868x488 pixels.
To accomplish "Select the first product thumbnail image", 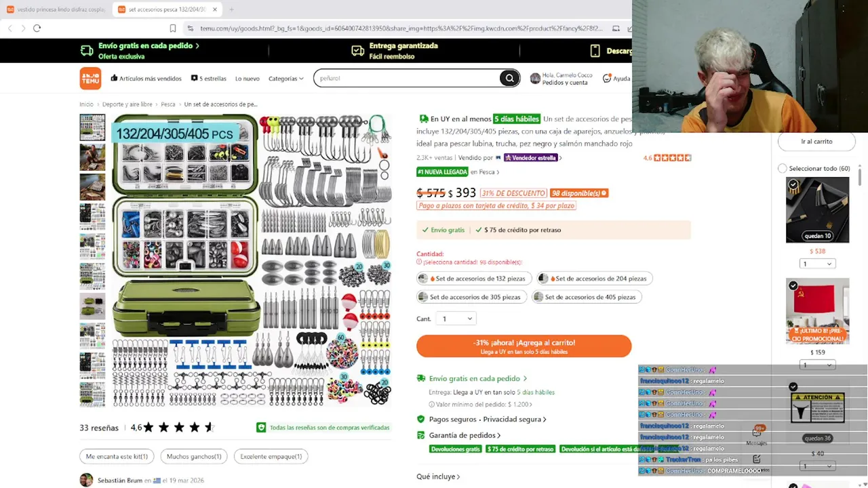I will pos(92,127).
